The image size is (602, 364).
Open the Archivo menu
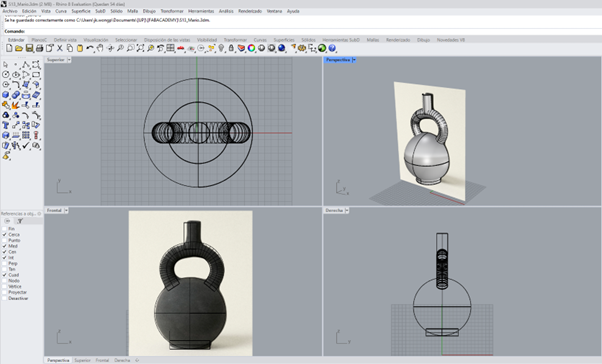pos(10,11)
